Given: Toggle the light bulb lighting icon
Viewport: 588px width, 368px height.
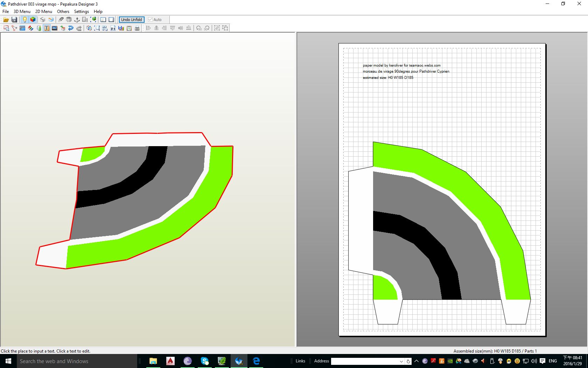Looking at the screenshot, I should [24, 20].
